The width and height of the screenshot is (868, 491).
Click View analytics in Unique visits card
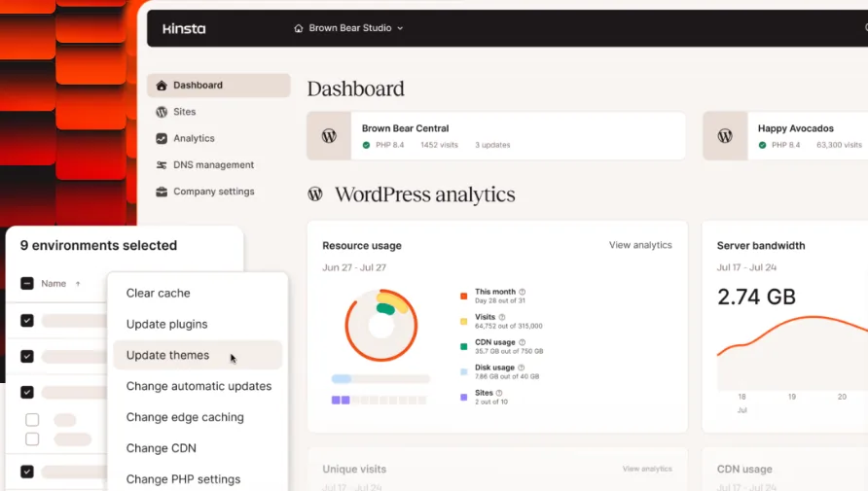click(647, 469)
